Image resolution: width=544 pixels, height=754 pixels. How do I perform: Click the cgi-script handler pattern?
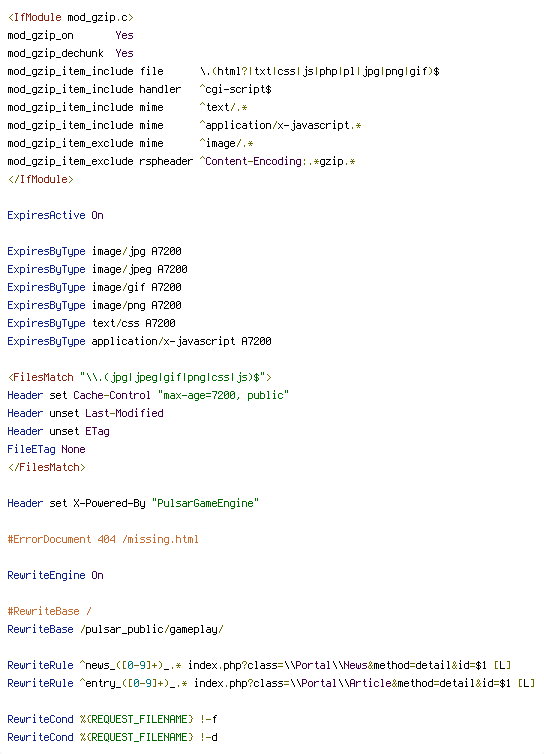click(x=235, y=89)
